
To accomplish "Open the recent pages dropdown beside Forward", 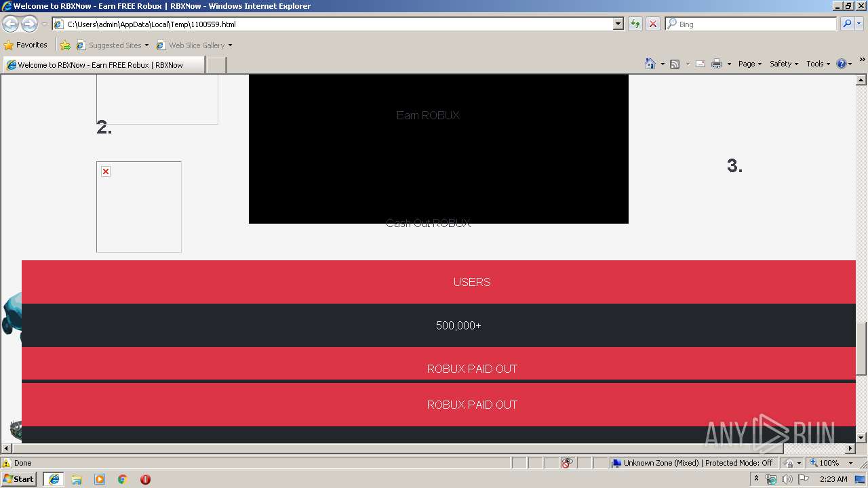I will [x=44, y=24].
